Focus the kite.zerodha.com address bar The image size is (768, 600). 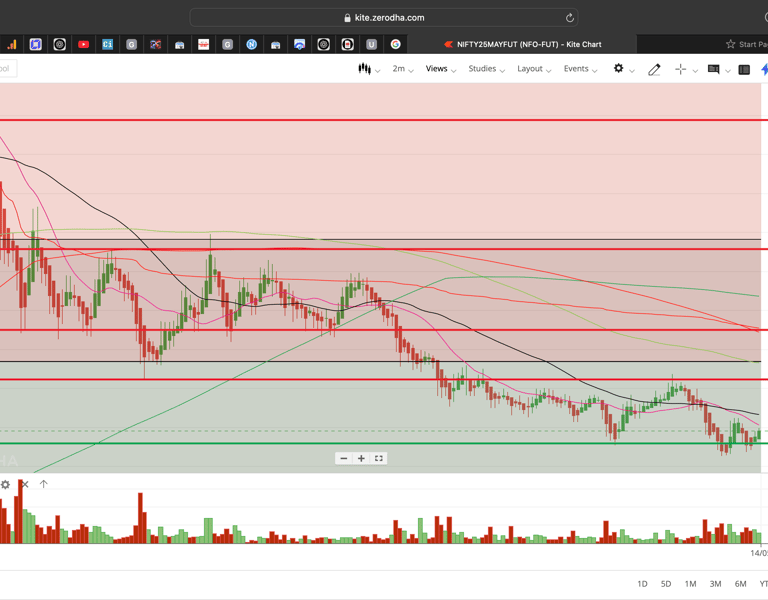(384, 18)
